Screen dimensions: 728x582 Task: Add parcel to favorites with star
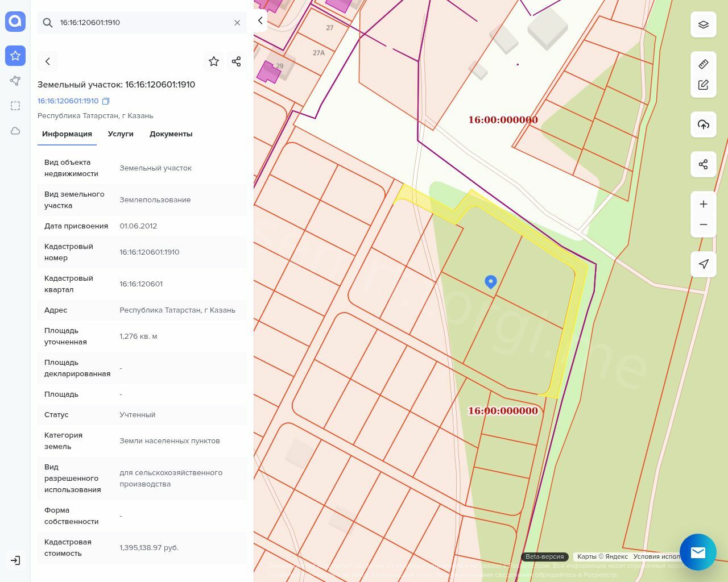(x=214, y=61)
